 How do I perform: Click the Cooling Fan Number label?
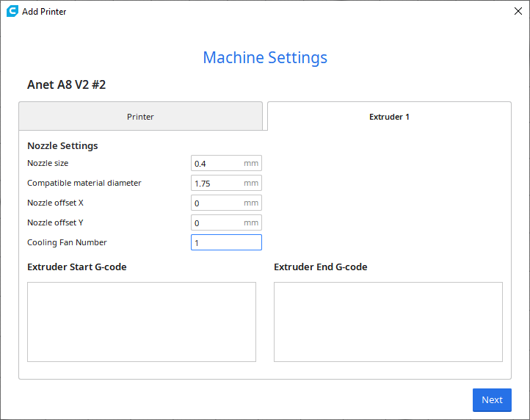coord(67,242)
